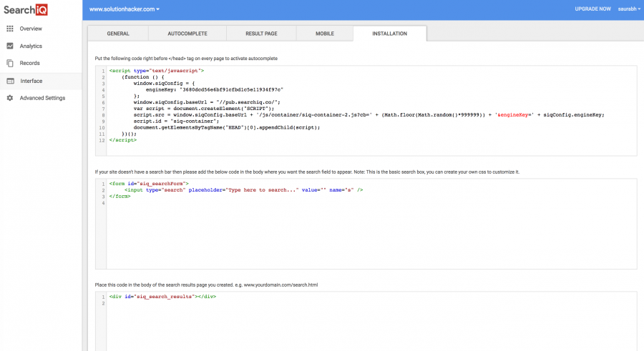This screenshot has height=351, width=644.
Task: Click the engineKey value line in script
Action: click(x=215, y=89)
